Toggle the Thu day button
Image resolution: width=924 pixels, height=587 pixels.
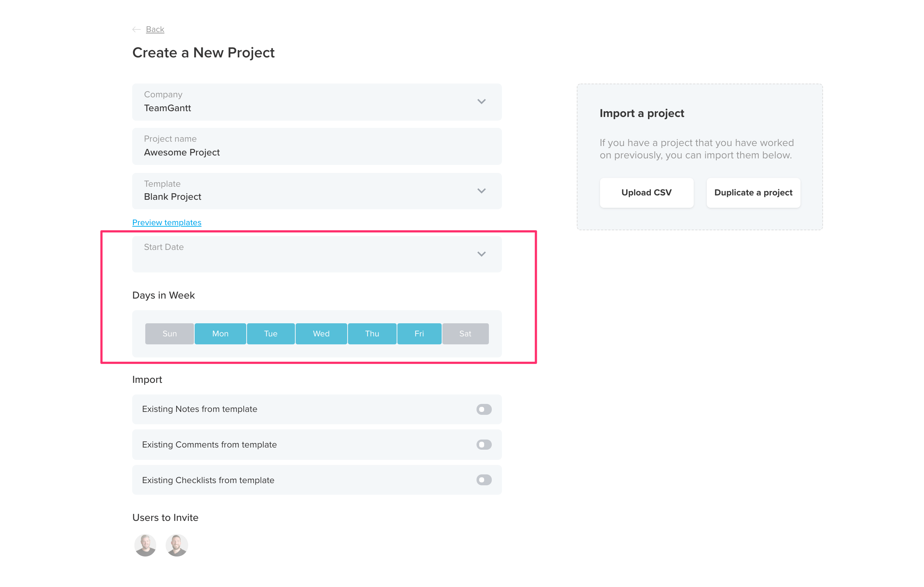point(372,333)
